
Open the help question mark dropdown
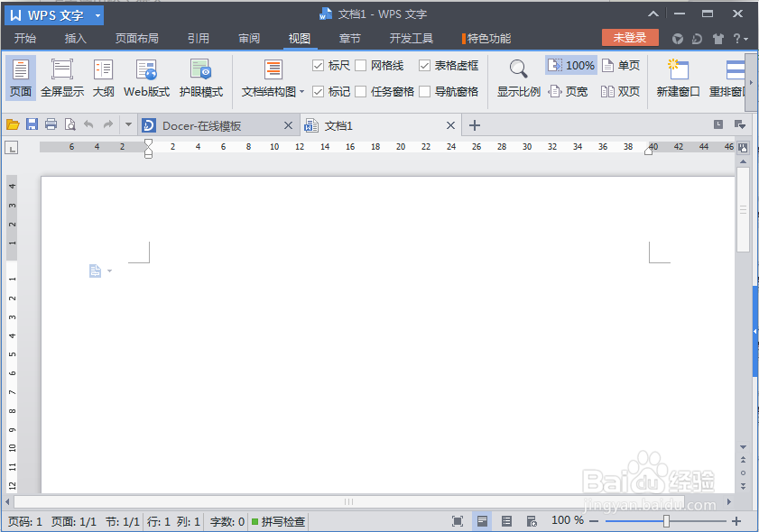pos(740,39)
